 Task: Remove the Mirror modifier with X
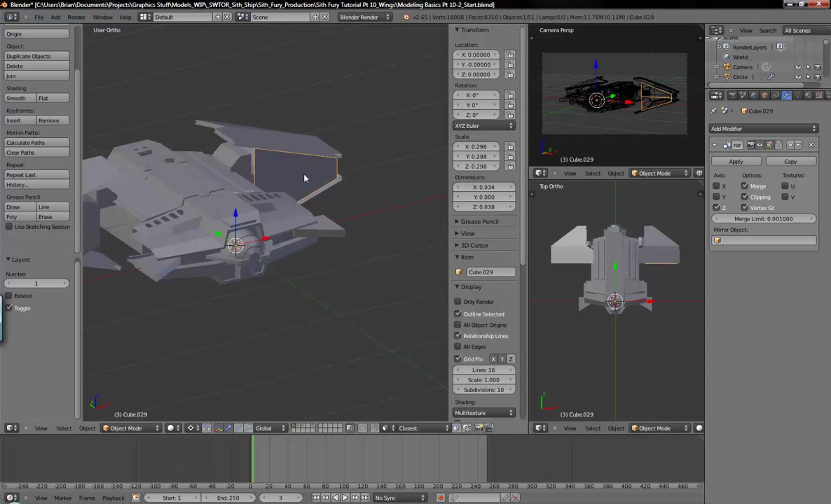[x=811, y=145]
